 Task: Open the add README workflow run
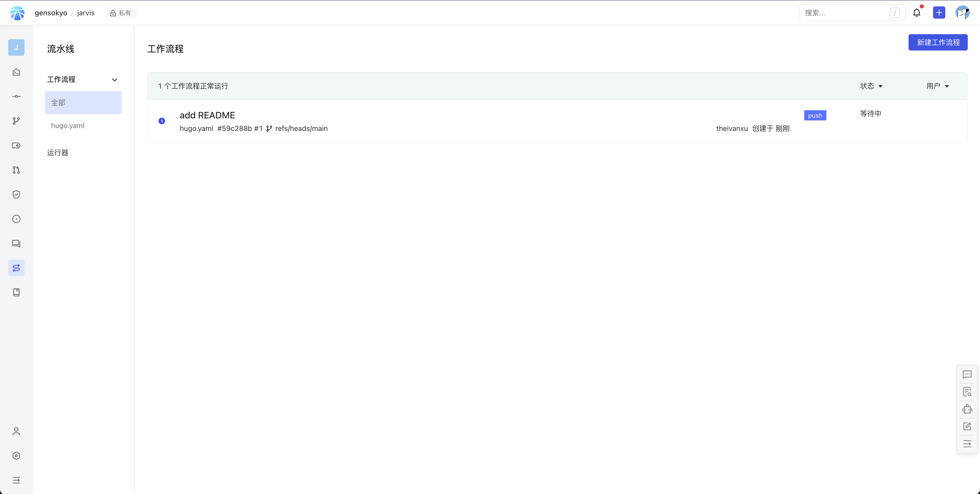(x=207, y=115)
